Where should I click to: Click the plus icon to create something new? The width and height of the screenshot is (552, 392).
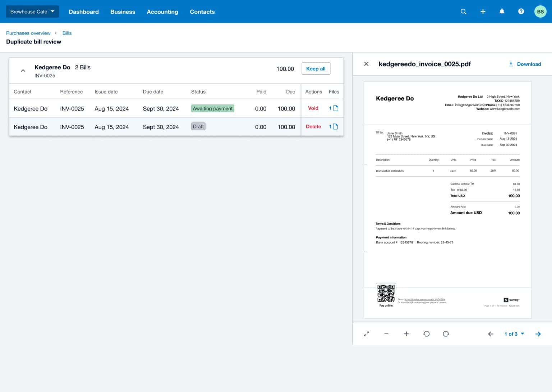pos(483,11)
